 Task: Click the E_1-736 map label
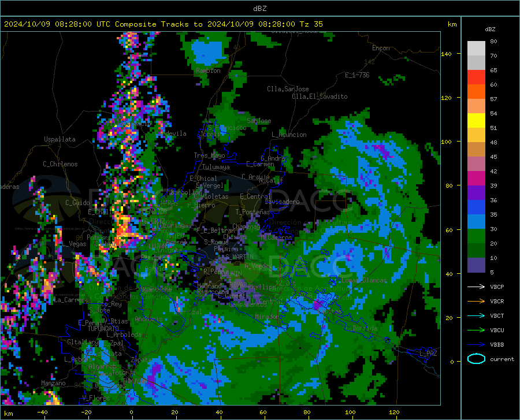click(357, 75)
